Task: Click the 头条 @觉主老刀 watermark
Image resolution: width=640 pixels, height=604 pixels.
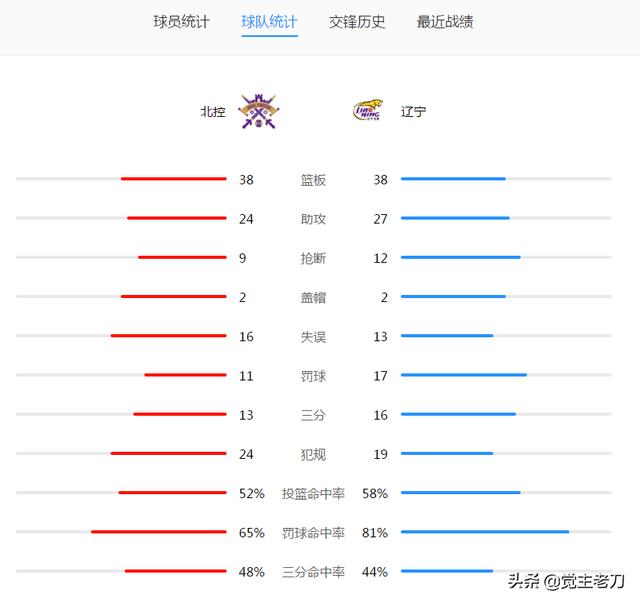Action: click(x=566, y=581)
